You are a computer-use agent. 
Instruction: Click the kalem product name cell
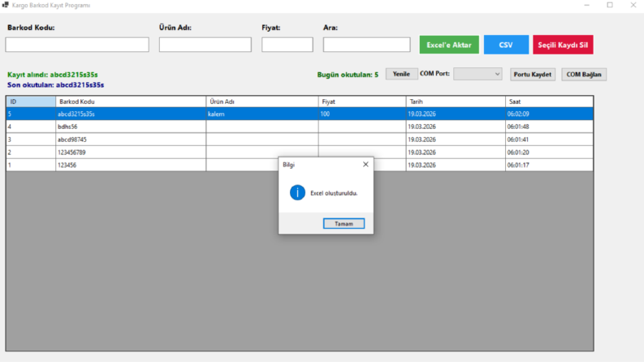[x=262, y=114]
